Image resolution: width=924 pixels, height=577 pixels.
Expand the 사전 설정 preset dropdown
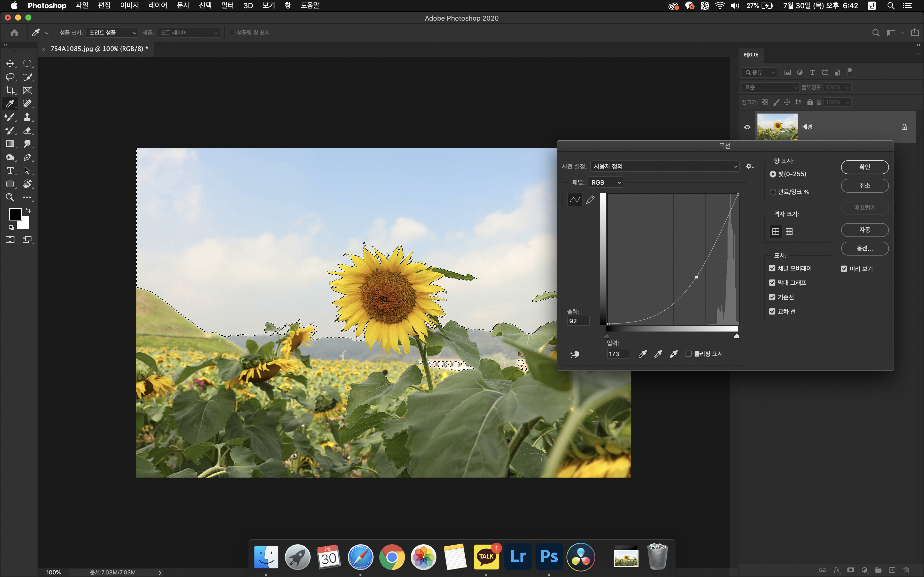(x=665, y=166)
